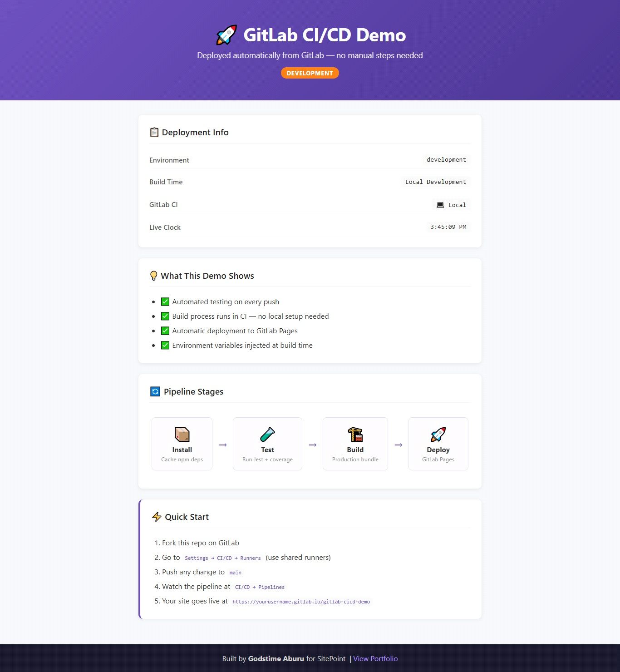Image resolution: width=620 pixels, height=672 pixels.
Task: Click the arrow between Install and Test
Action: (223, 445)
